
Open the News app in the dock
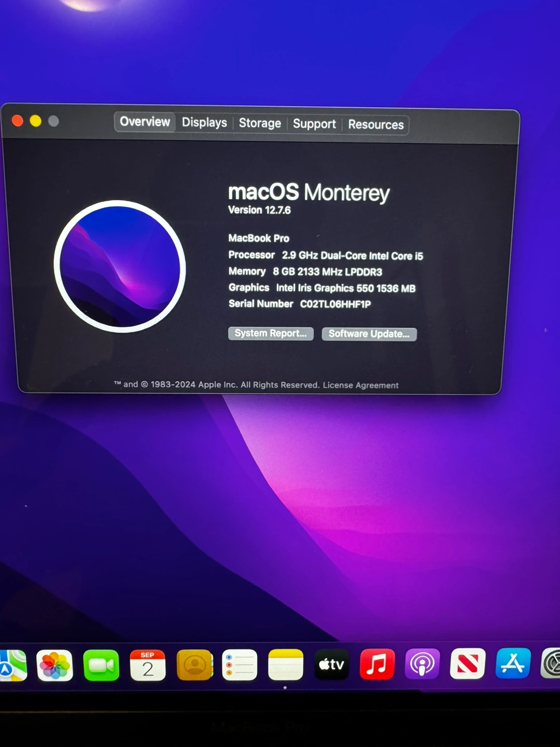click(x=467, y=663)
